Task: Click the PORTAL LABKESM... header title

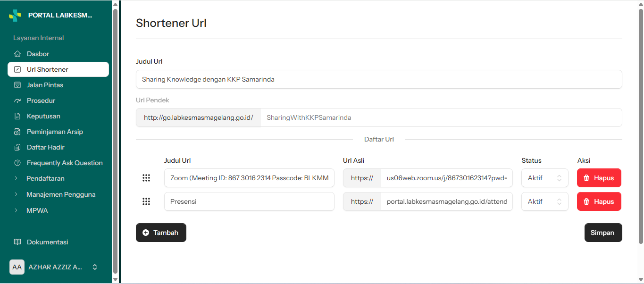Action: coord(60,15)
